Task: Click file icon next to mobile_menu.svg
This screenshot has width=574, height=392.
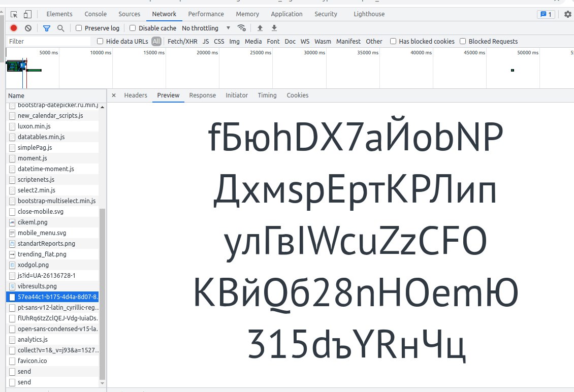Action: point(12,233)
